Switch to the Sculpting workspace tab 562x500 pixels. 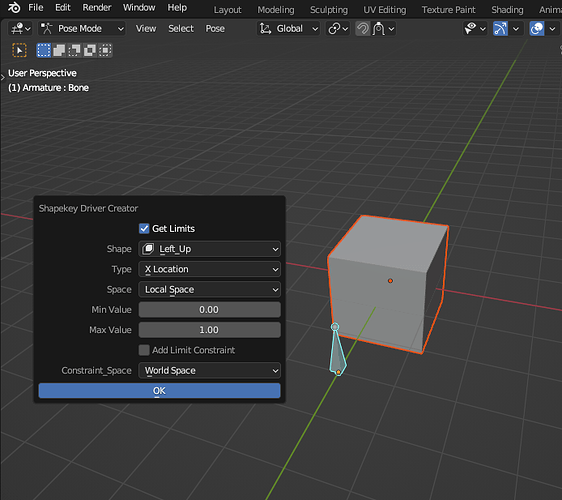(329, 10)
